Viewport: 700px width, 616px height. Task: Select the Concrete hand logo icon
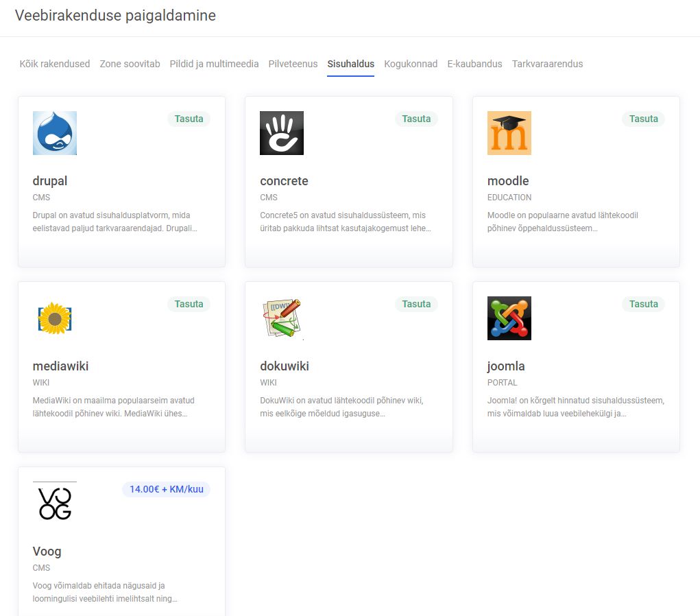282,133
